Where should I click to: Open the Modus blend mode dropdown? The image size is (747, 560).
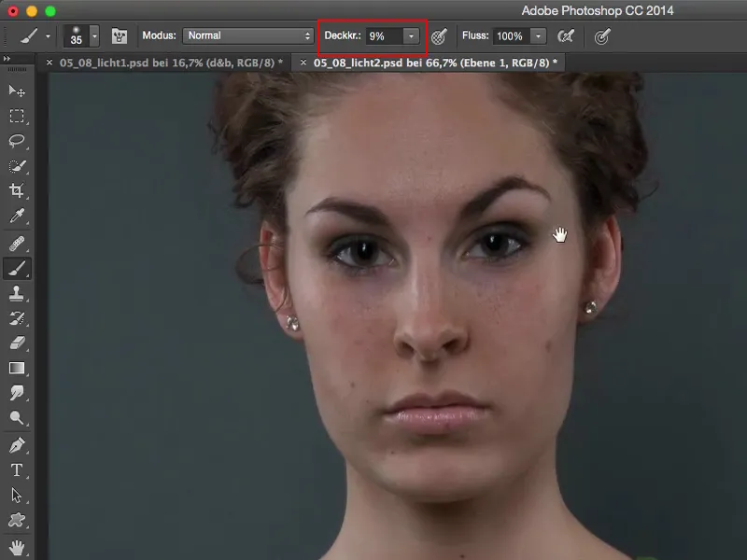point(247,35)
